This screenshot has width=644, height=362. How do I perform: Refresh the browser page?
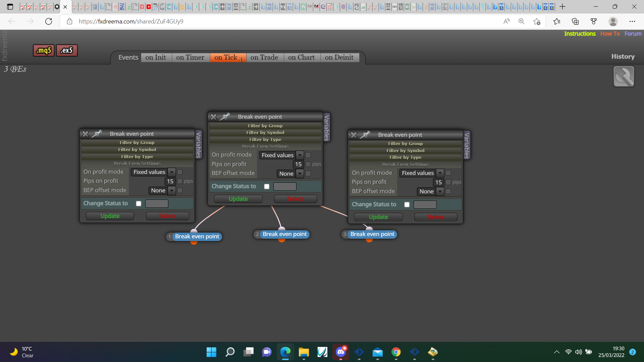pos(49,21)
